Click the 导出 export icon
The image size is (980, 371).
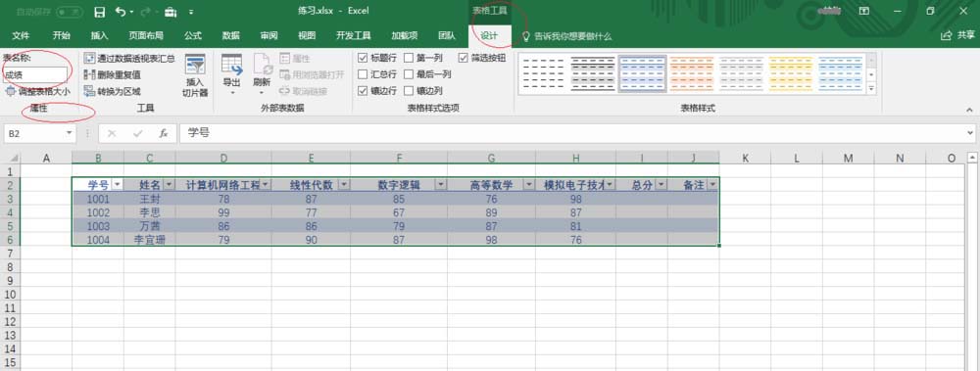click(232, 65)
